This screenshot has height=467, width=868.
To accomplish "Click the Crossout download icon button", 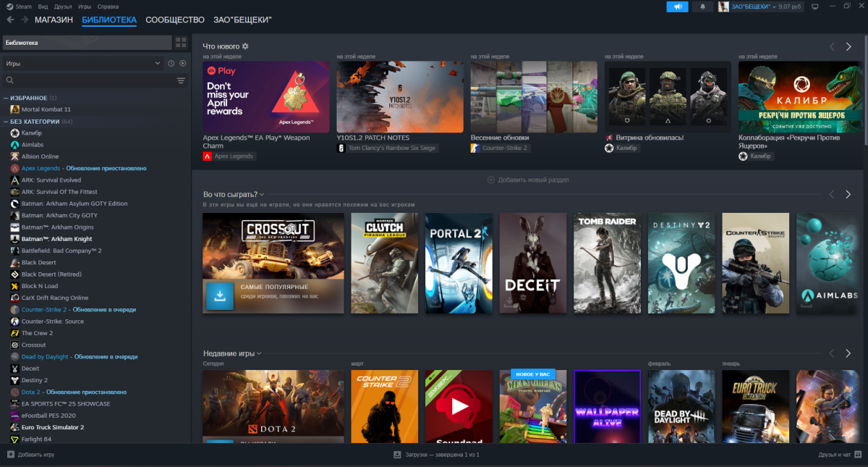I will click(x=220, y=296).
